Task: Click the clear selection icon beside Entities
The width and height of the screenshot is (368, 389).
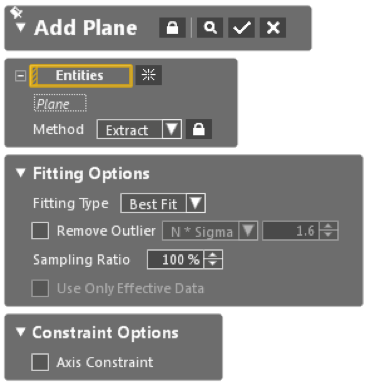Action: [149, 75]
